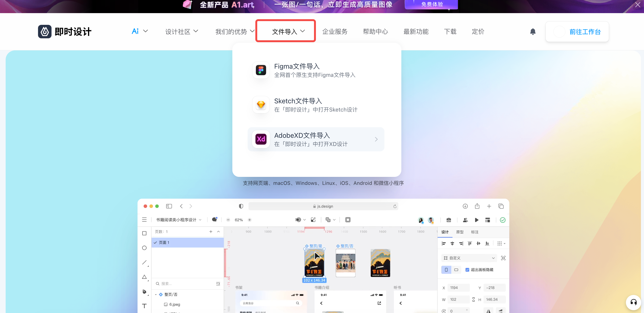This screenshot has height=313, width=644.
Task: Switch to the 原型 tab
Action: [x=460, y=232]
